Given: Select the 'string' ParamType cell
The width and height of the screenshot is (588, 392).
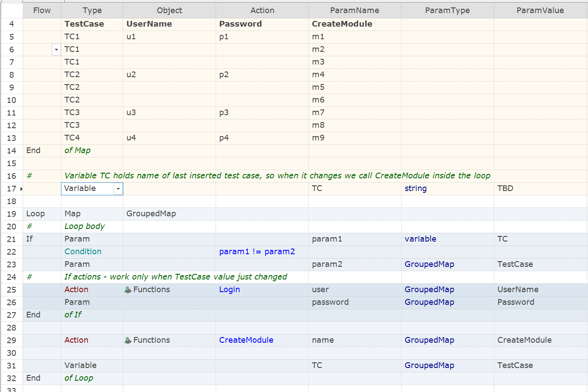Looking at the screenshot, I should pyautogui.click(x=416, y=188).
